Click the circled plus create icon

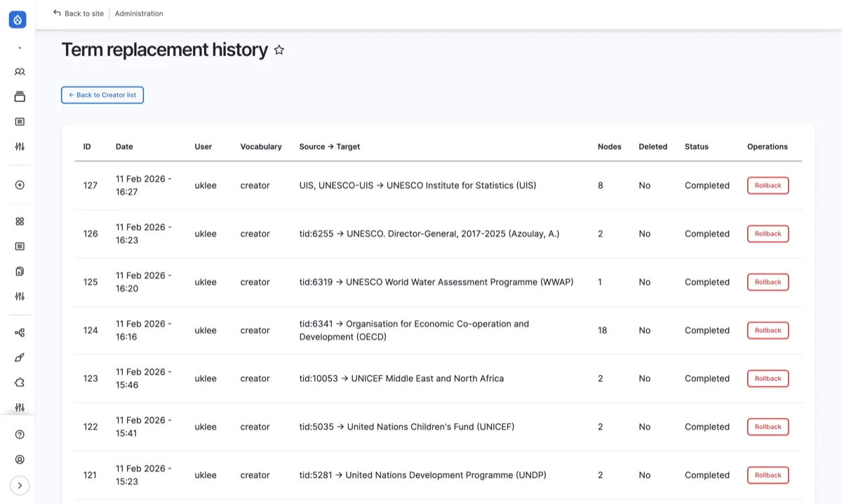[20, 185]
